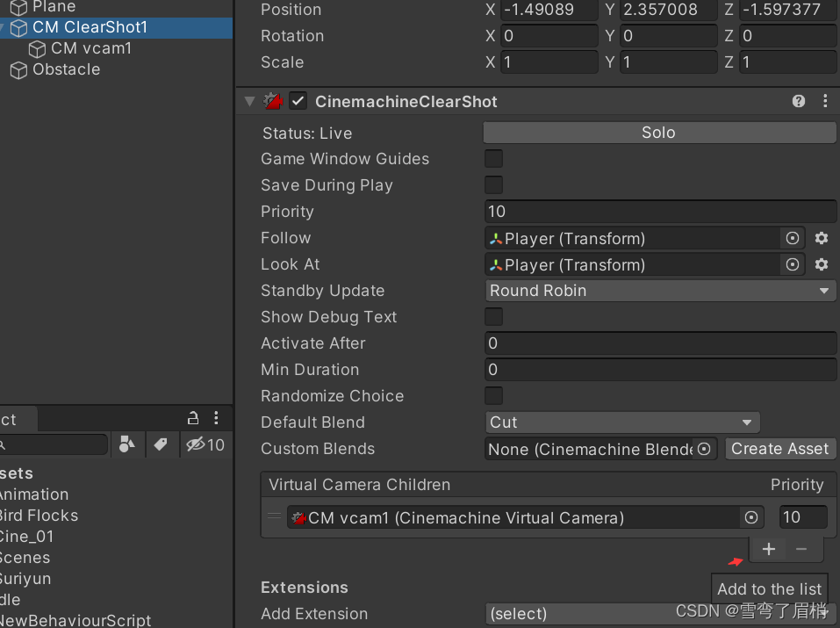Image resolution: width=840 pixels, height=628 pixels.
Task: Open the Default Blend Cut dropdown
Action: tap(622, 422)
